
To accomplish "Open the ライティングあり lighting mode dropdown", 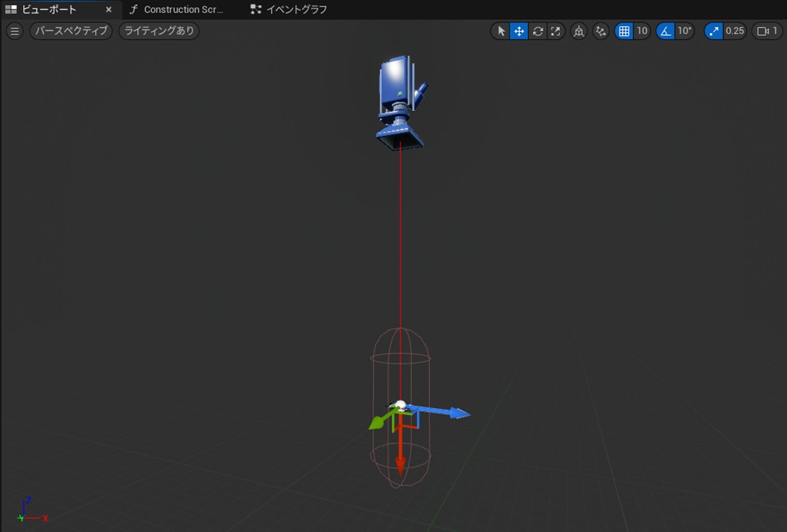I will [158, 31].
